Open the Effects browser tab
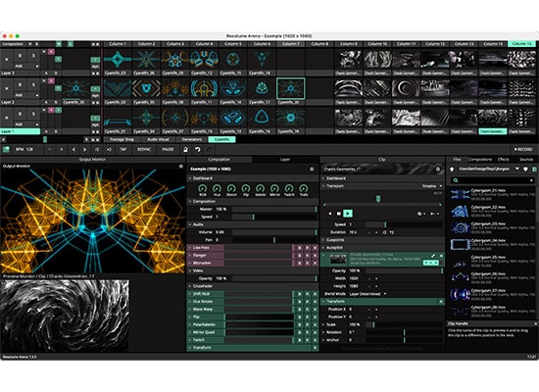 tap(504, 160)
